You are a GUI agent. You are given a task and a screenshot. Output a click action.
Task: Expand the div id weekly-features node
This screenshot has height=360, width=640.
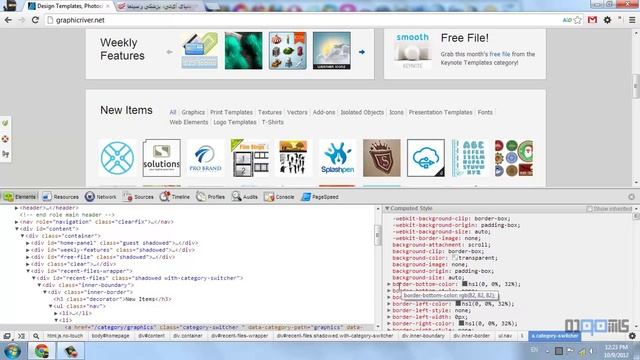pyautogui.click(x=28, y=250)
